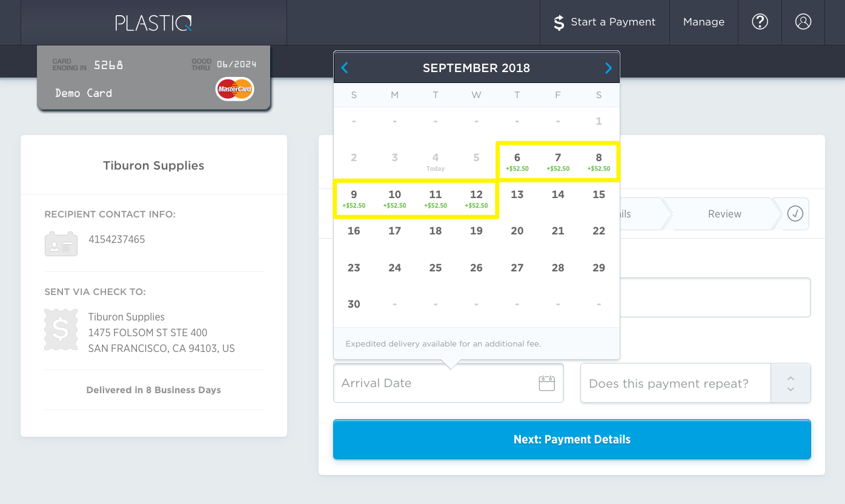
Task: Click Next: Payment Details button
Action: tap(572, 440)
